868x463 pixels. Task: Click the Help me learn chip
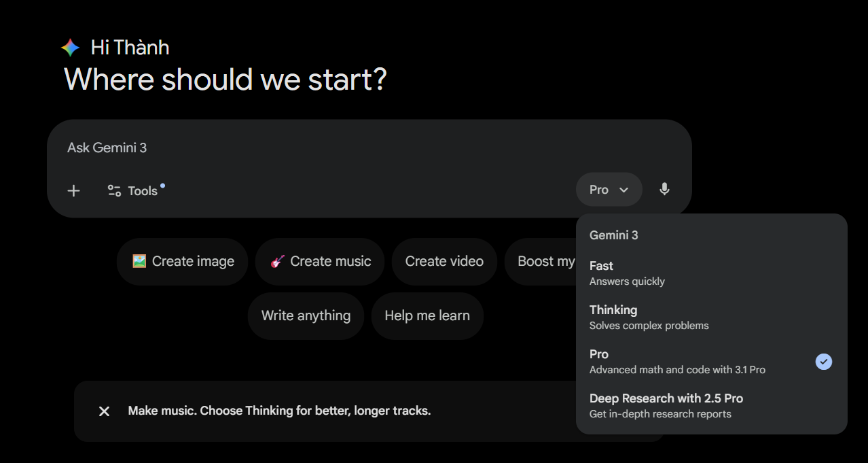(427, 315)
